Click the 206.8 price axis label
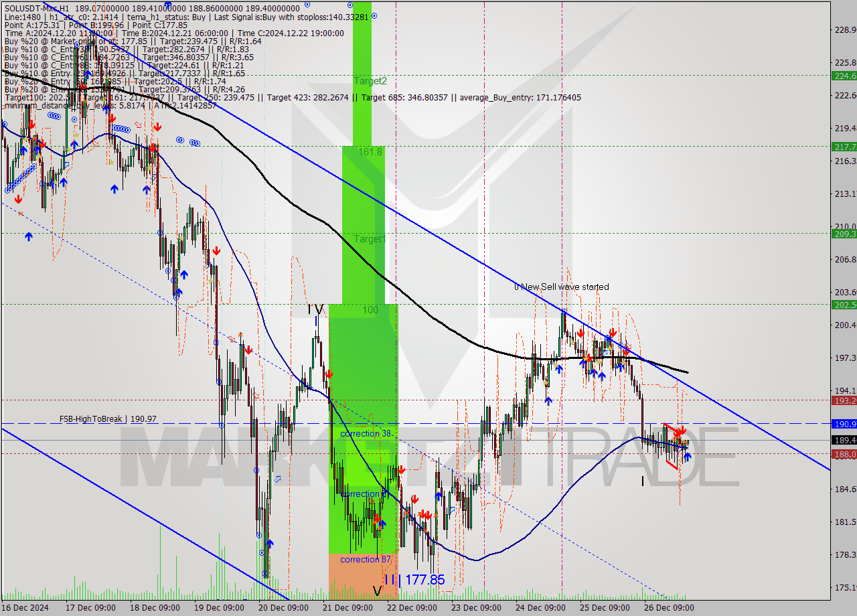The image size is (857, 616). (x=845, y=259)
